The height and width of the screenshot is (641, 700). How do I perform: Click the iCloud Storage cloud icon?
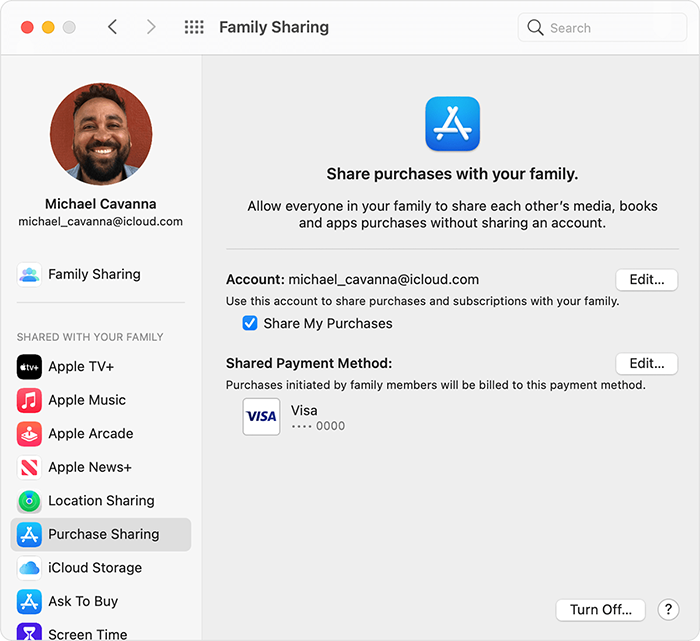click(29, 568)
